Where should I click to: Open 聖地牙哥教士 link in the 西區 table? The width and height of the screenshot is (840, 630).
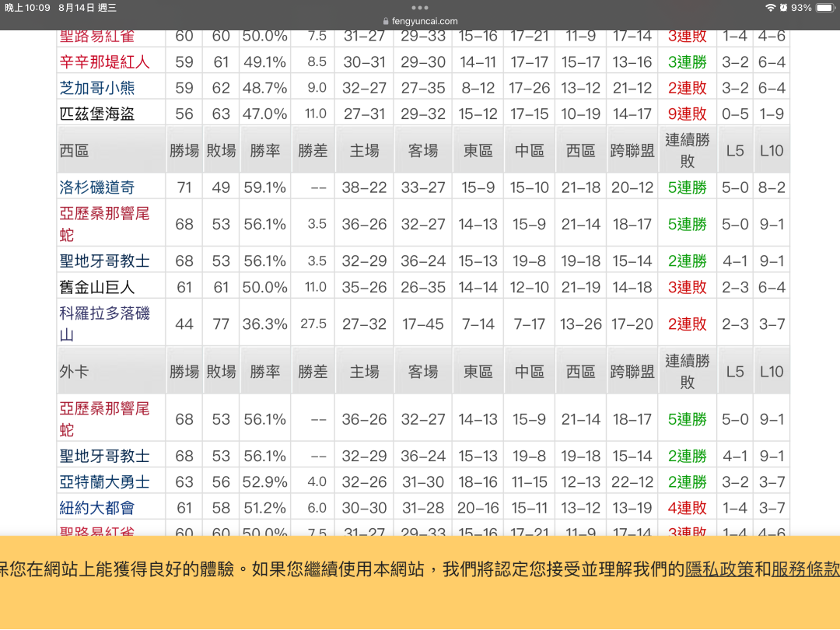[104, 261]
